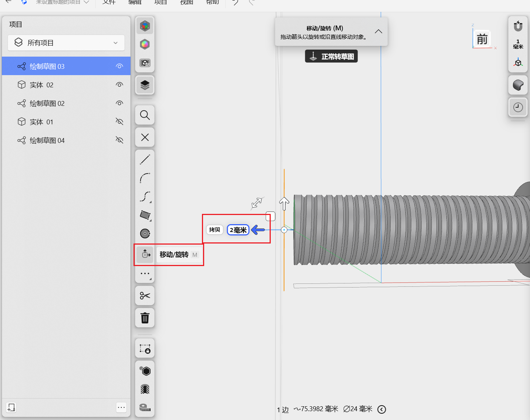Hide 绘制草图 03 using its eye icon

(x=119, y=66)
